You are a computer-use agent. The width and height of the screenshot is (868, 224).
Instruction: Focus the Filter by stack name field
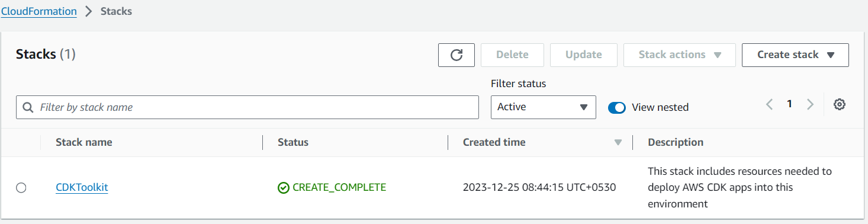(247, 107)
